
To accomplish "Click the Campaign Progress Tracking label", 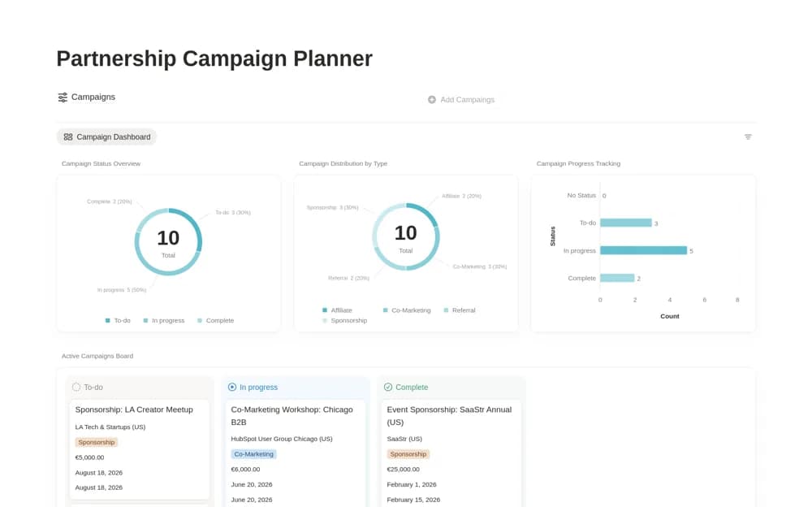I will click(x=578, y=163).
